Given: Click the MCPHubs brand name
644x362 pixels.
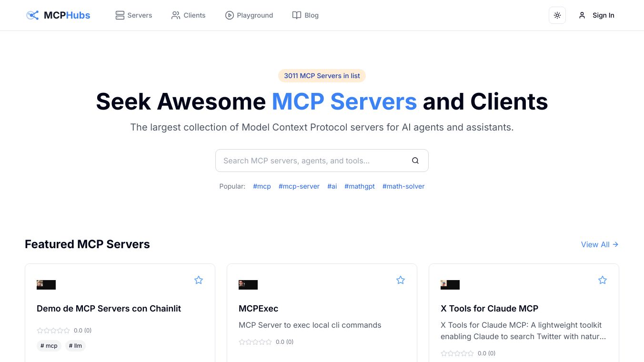Looking at the screenshot, I should 67,15.
